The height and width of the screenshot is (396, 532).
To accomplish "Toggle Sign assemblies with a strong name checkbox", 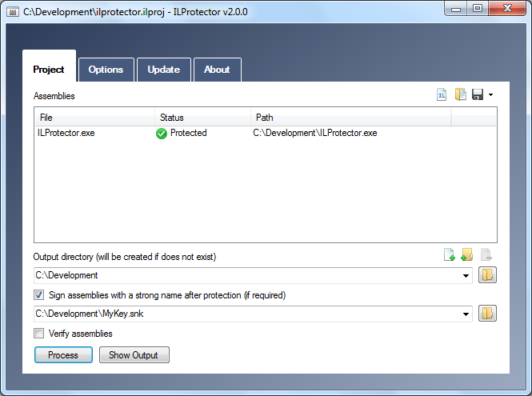I will 38,295.
